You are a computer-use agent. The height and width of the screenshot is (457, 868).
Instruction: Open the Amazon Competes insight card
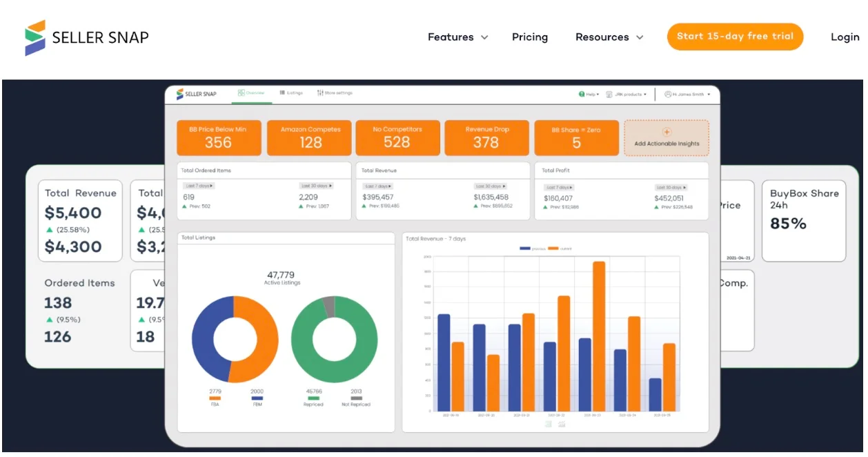point(310,138)
